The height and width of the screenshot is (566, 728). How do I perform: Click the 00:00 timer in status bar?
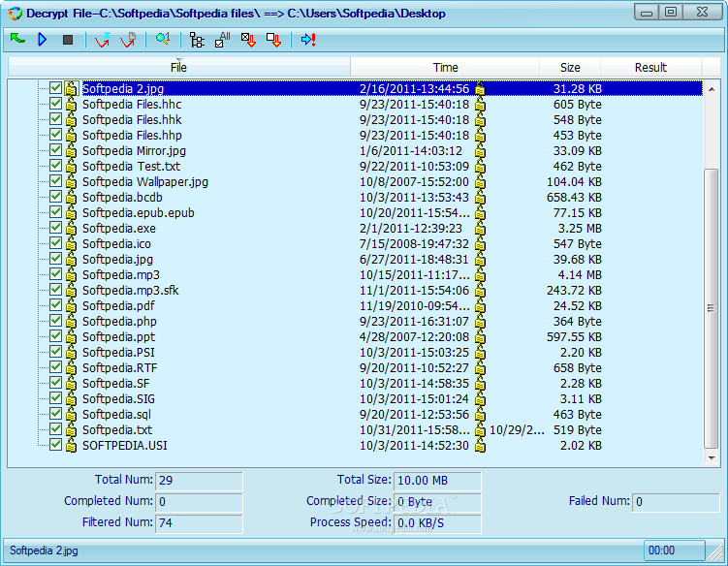coord(674,550)
